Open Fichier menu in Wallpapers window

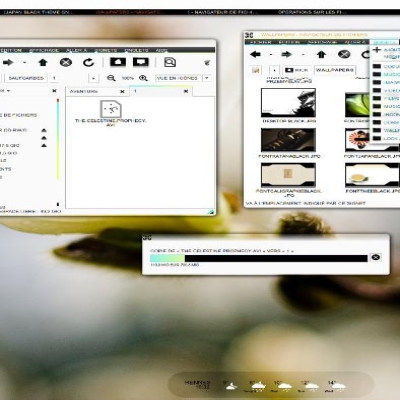point(260,42)
